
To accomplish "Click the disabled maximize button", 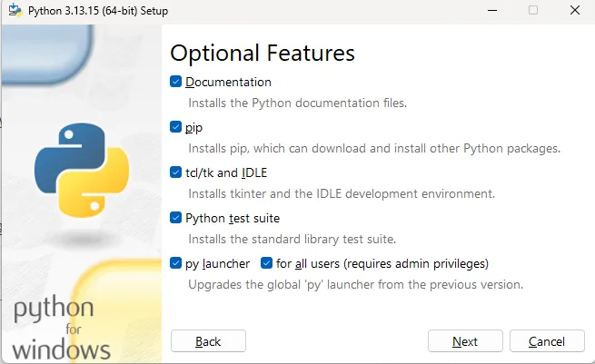I will [x=533, y=10].
